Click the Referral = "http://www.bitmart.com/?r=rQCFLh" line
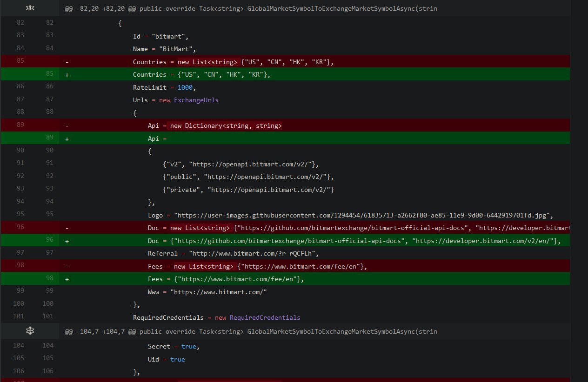This screenshot has height=382, width=588. [x=234, y=254]
